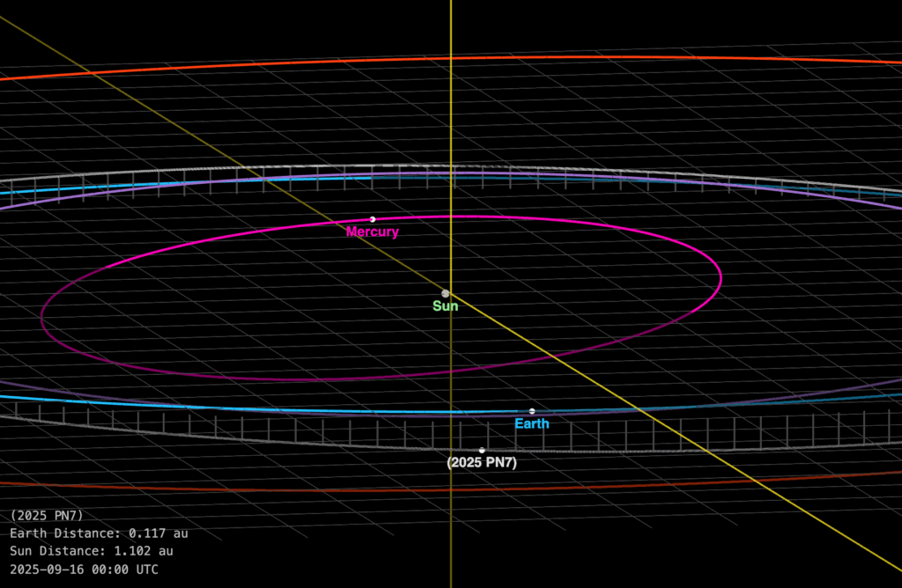Click the Mercury label

373,232
